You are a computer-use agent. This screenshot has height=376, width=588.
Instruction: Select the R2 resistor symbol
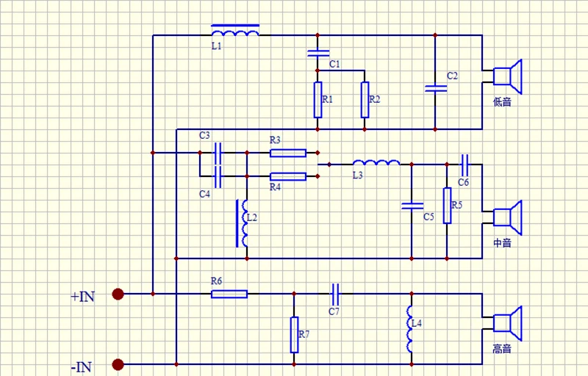click(365, 100)
